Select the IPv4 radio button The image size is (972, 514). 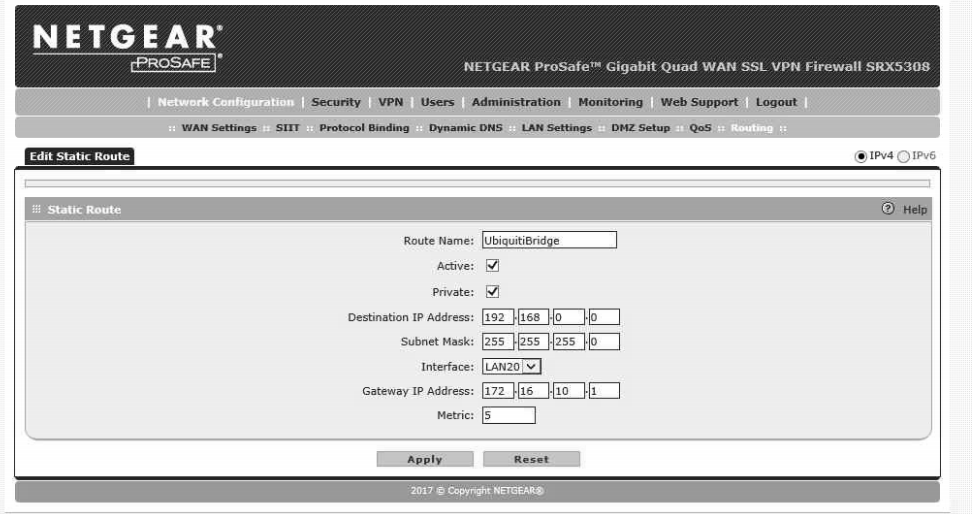point(860,156)
